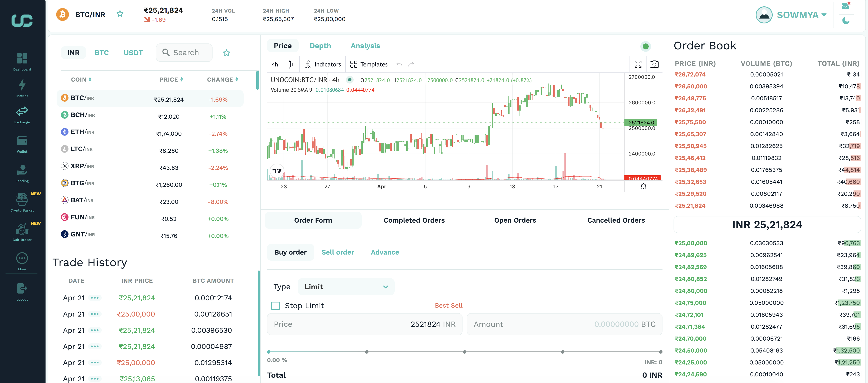Select the BTC market tab
The height and width of the screenshot is (383, 868).
(102, 53)
